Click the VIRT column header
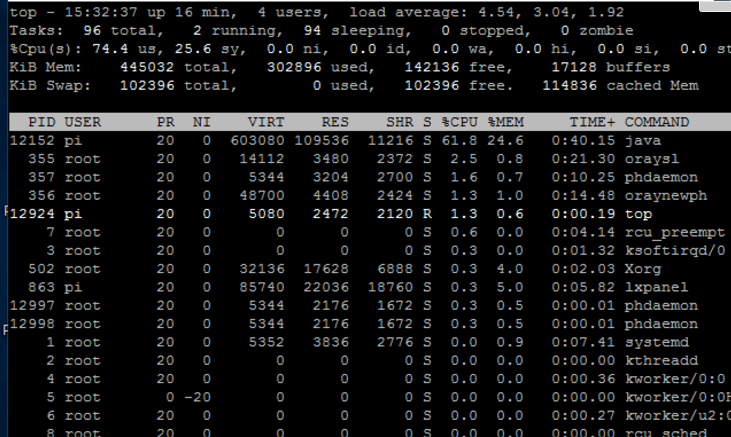731x437 pixels. (x=266, y=122)
